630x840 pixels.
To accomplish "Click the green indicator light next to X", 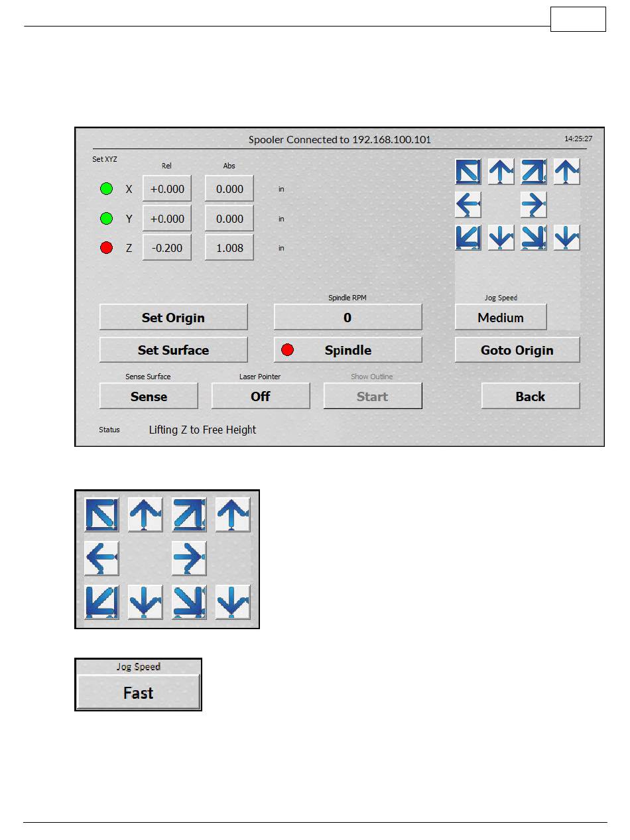I will click(106, 189).
